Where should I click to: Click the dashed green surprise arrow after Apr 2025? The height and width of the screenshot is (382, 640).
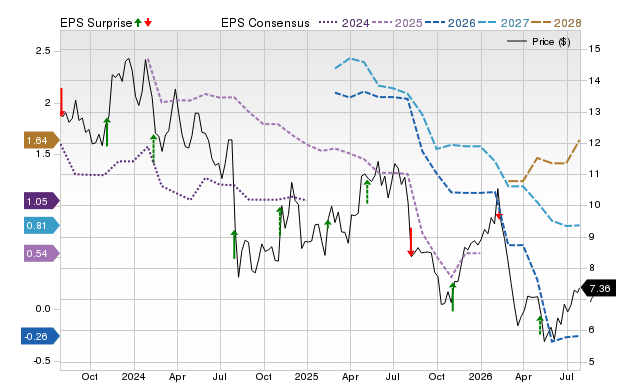coord(367,192)
